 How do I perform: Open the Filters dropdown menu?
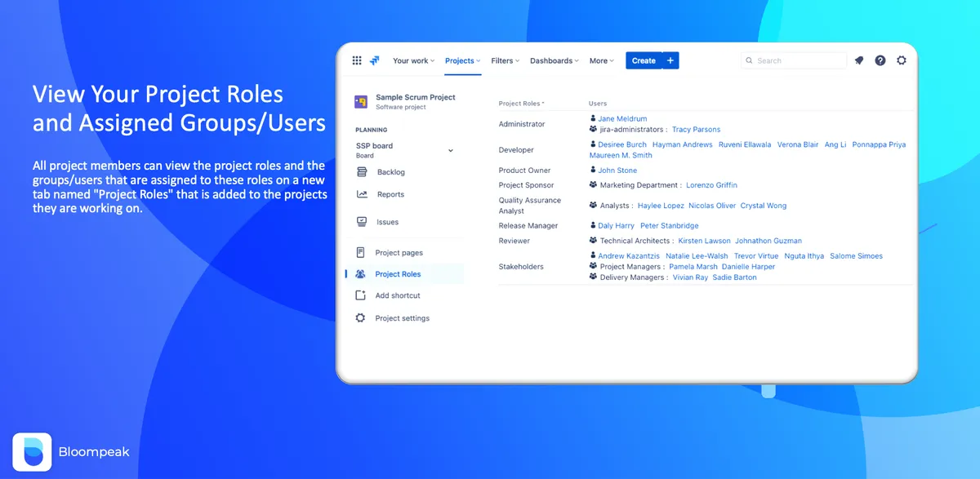click(x=506, y=60)
